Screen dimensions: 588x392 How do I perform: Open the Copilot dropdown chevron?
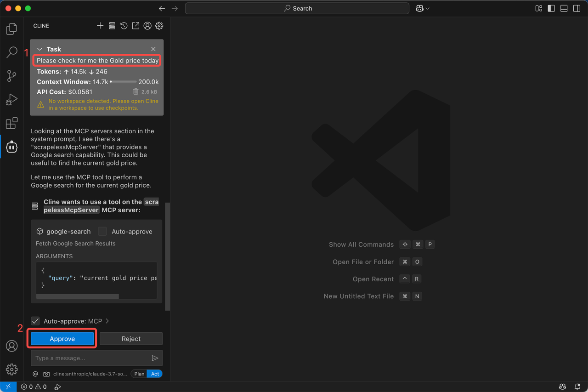(x=428, y=8)
